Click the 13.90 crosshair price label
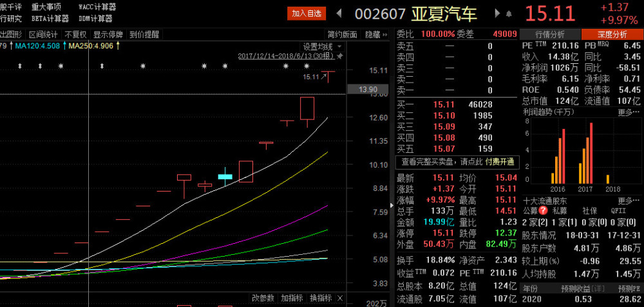The image size is (644, 307). point(368,89)
